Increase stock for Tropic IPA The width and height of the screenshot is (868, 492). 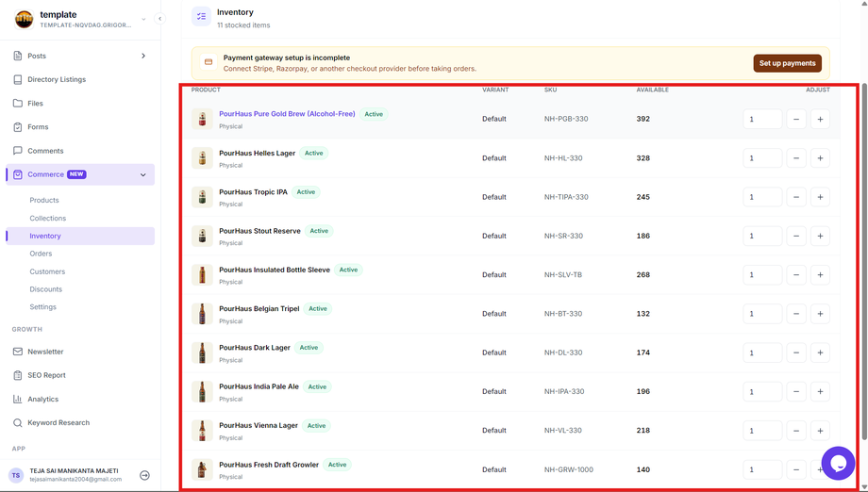tap(820, 197)
